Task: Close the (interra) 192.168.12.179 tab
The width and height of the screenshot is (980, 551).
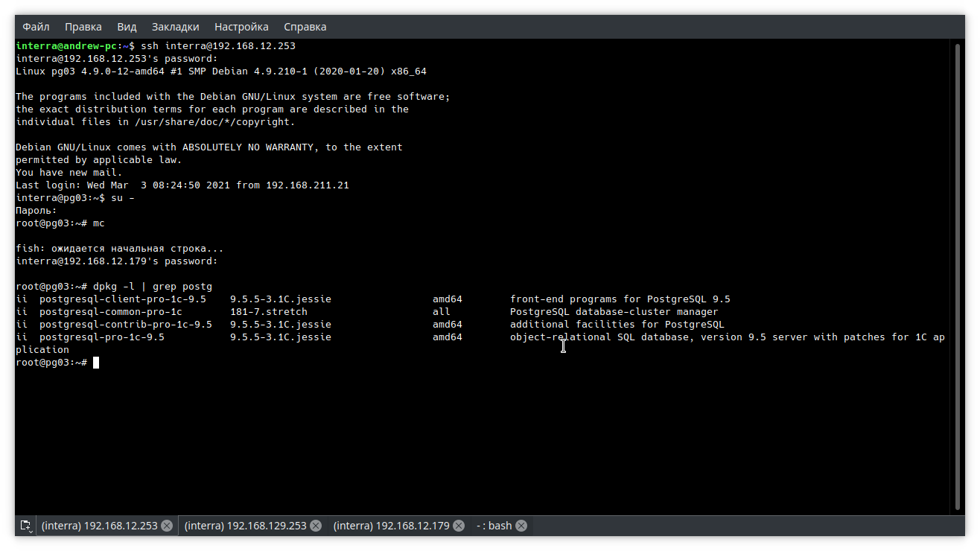Action: pos(459,526)
